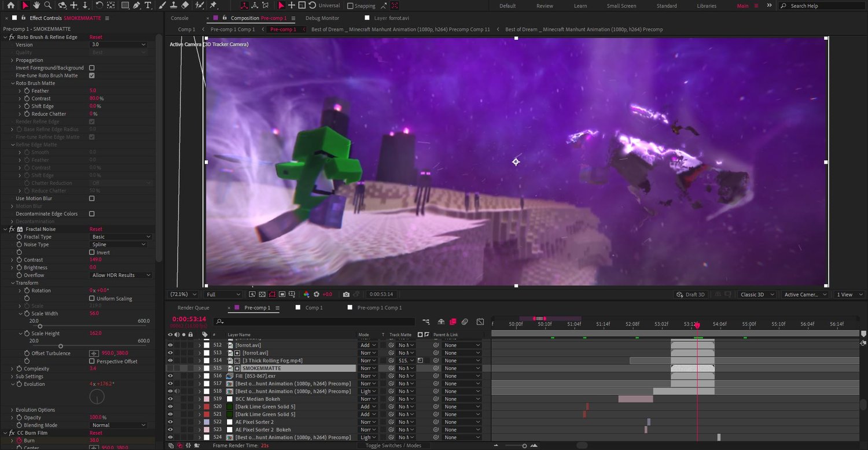
Task: Reset the Fractal Noise effect
Action: click(95, 229)
